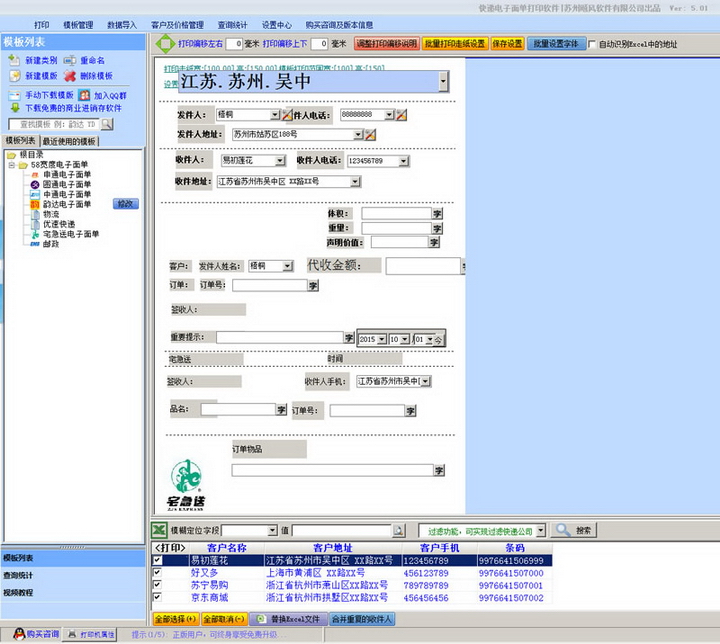Click the template search magnifier icon

[107, 124]
